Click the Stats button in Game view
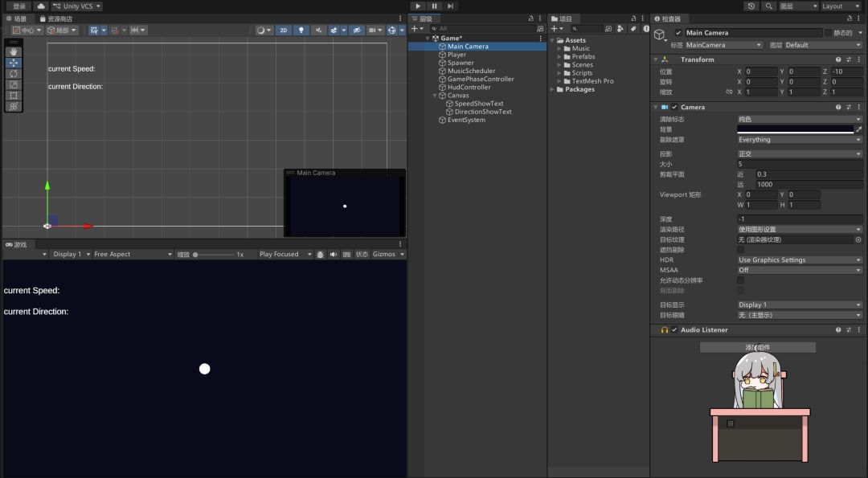Viewport: 868px width, 478px height. [362, 255]
